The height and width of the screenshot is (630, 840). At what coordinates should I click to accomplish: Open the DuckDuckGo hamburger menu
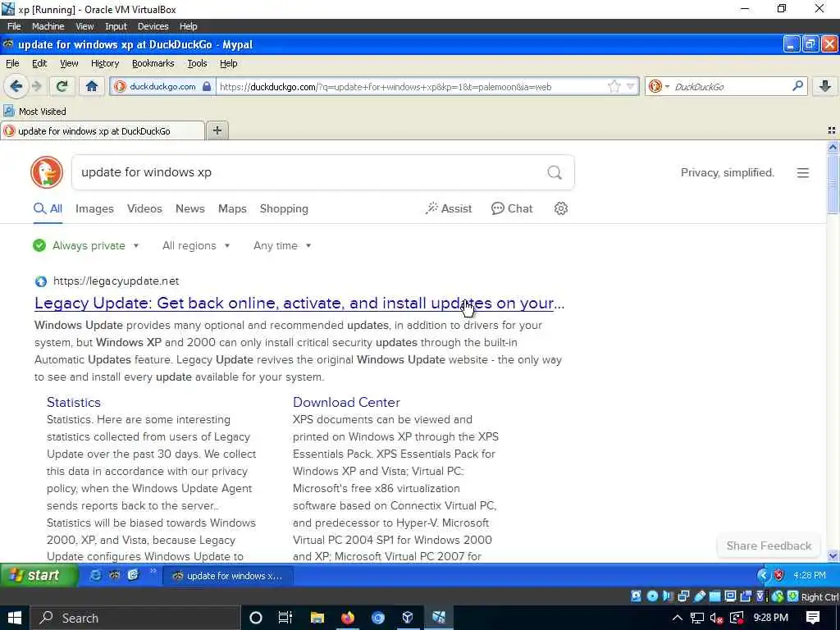[x=802, y=173]
